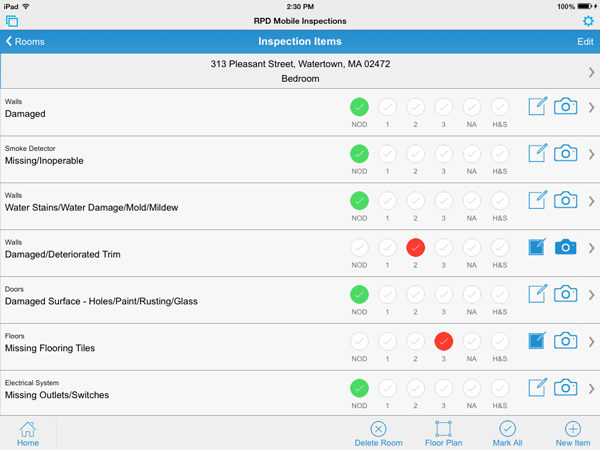This screenshot has height=450, width=600.
Task: Set Doors Damaged Surface rating to 1
Action: click(x=387, y=294)
